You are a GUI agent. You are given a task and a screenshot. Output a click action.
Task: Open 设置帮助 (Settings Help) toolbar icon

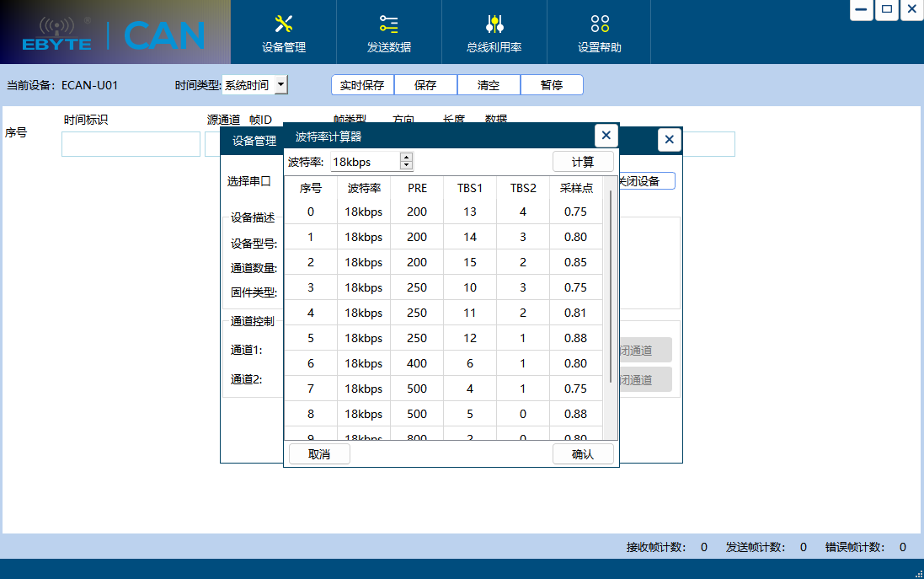(598, 32)
